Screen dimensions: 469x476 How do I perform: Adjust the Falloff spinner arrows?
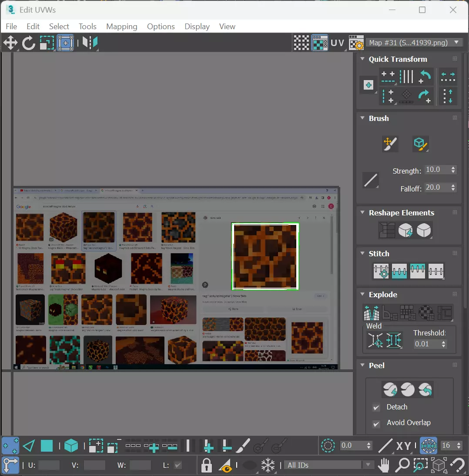click(453, 188)
